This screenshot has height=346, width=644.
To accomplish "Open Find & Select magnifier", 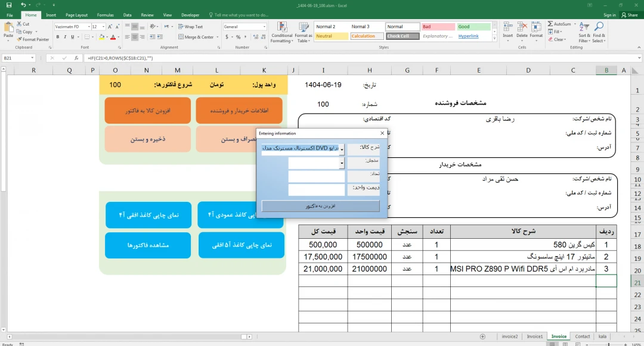I will click(x=599, y=32).
